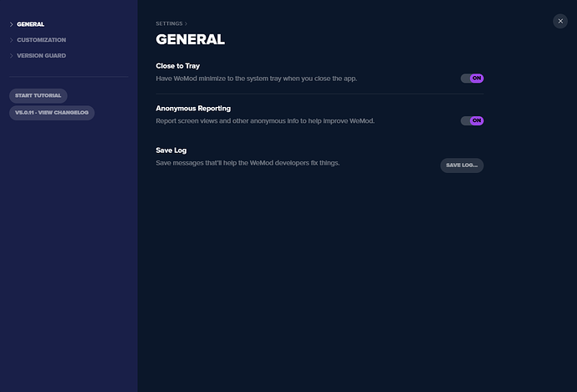577x392 pixels.
Task: Expand the Customization chevron arrow
Action: [11, 40]
